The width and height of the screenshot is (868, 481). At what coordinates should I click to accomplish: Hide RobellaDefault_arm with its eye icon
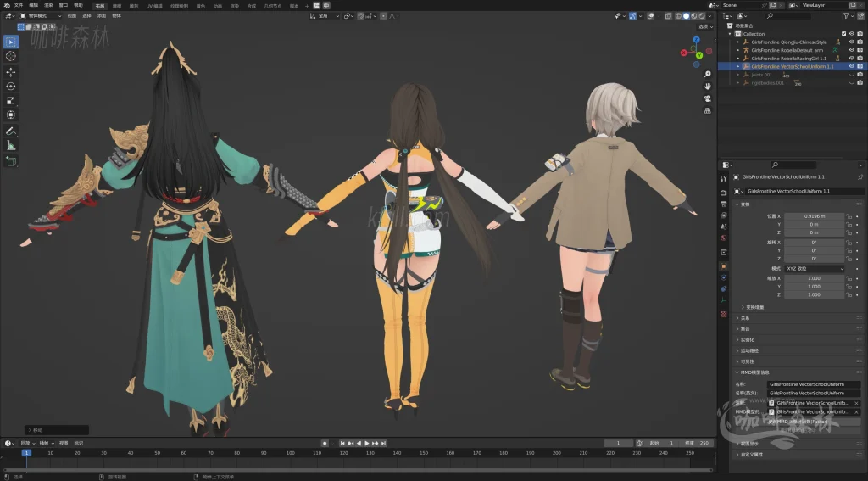(852, 50)
